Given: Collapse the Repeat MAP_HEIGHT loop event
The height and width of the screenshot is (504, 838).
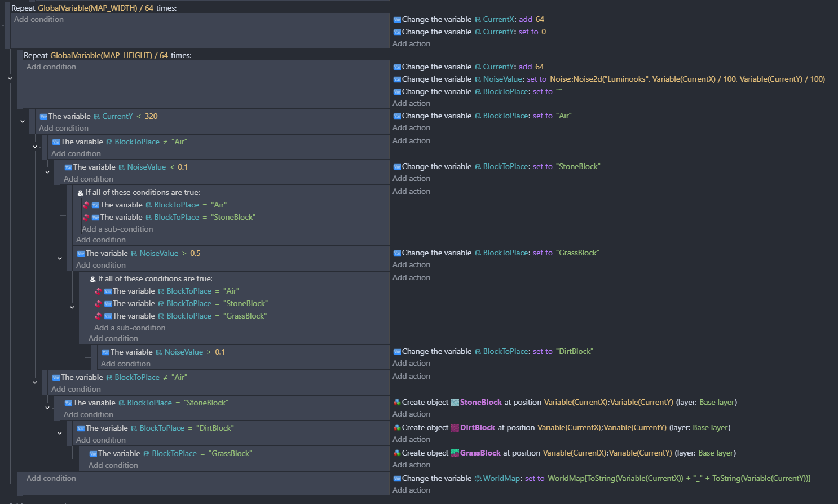Looking at the screenshot, I should 10,79.
